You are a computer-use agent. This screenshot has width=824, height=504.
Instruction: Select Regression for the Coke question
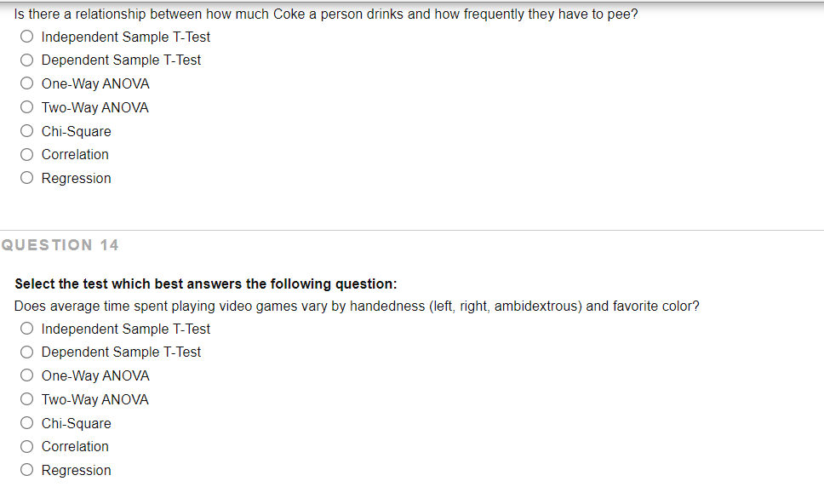coord(26,178)
